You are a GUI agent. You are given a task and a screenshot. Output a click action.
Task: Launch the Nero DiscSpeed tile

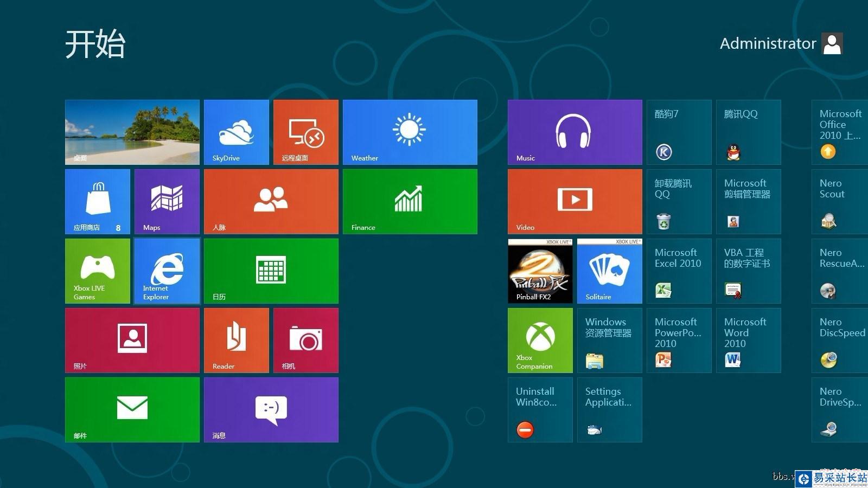point(840,341)
